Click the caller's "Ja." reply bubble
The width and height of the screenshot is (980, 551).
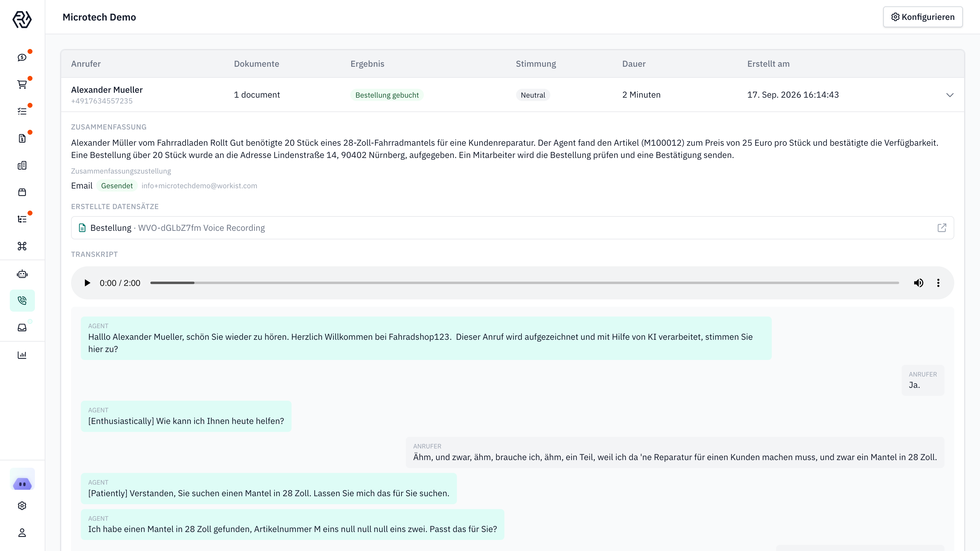(922, 380)
